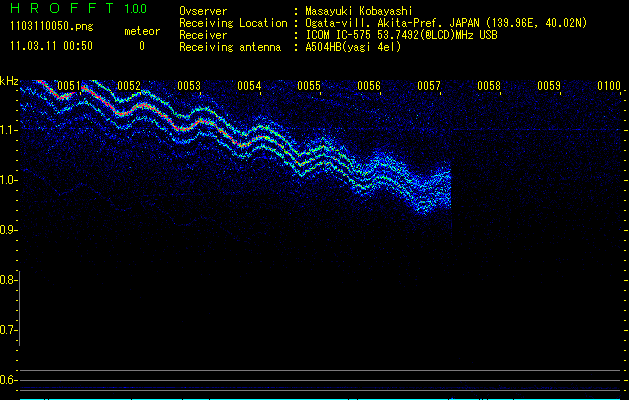Click the 0059 time marker
This screenshot has height=400, width=629.
pos(549,86)
